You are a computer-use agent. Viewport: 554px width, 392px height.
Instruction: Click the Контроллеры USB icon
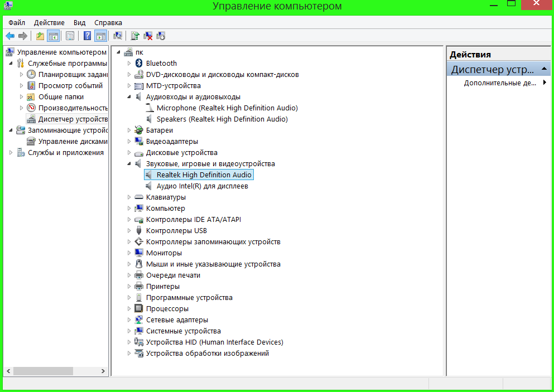[139, 231]
